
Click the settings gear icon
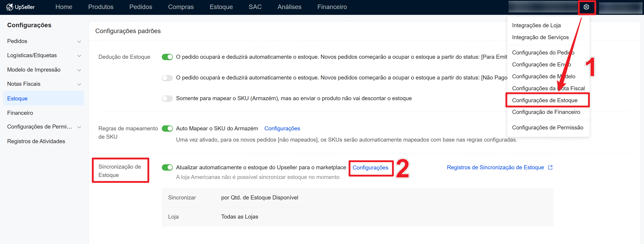coord(586,7)
